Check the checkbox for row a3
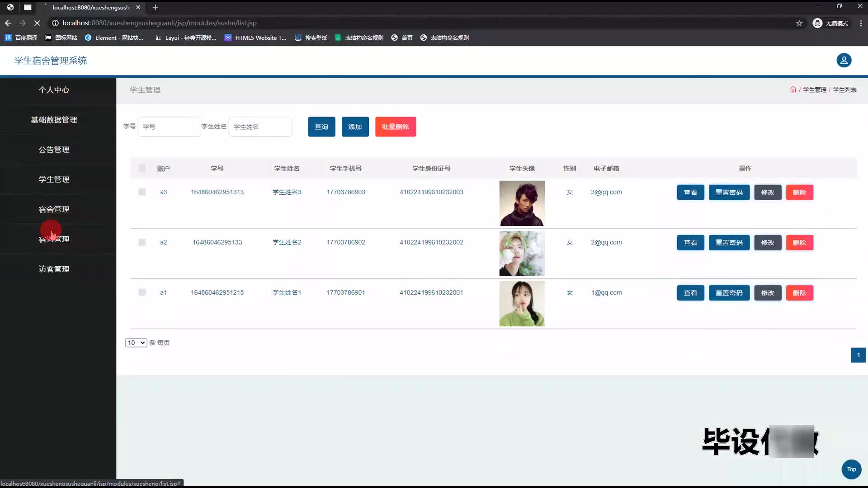The height and width of the screenshot is (488, 868). click(x=142, y=192)
